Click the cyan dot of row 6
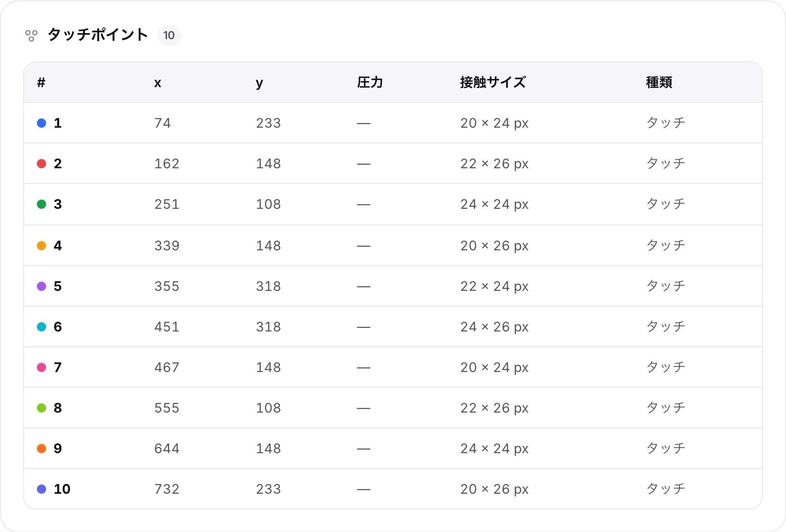The width and height of the screenshot is (786, 532). pos(42,327)
